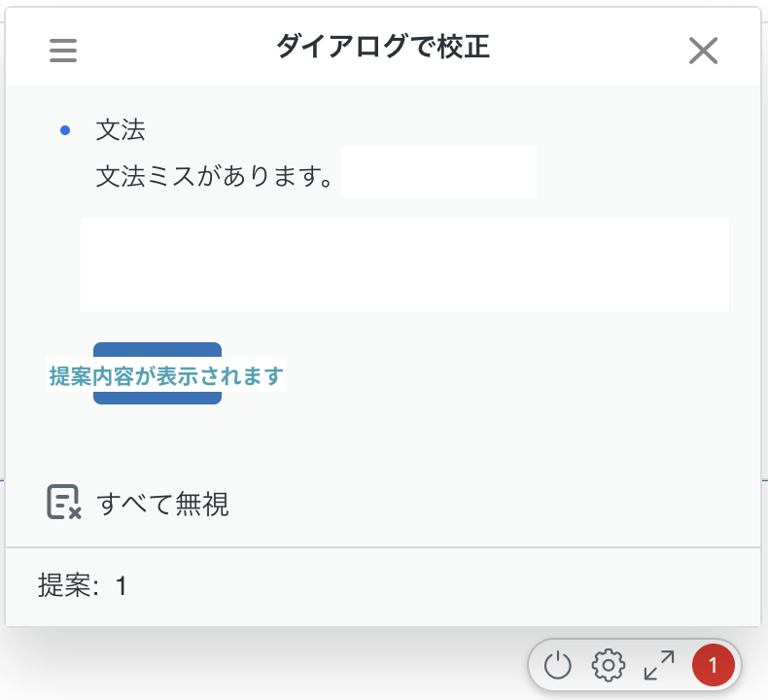Click the power icon to disable checking
The image size is (768, 700).
pos(558,665)
